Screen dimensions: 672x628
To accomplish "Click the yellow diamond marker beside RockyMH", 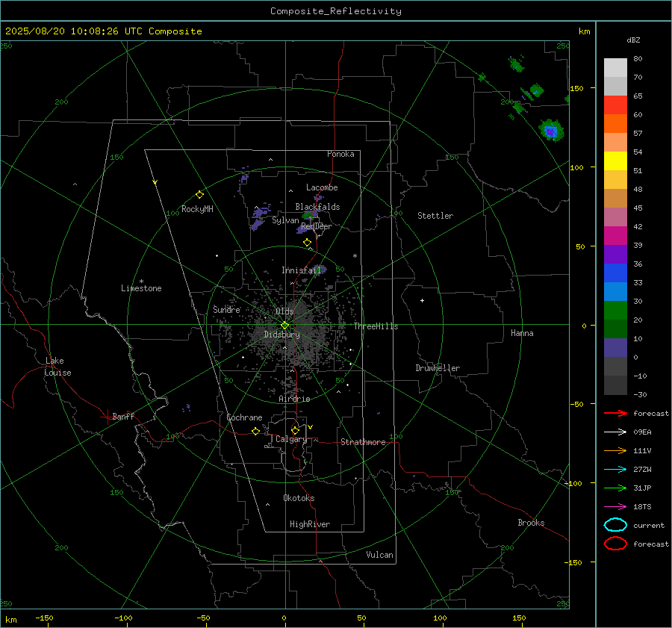I will [199, 195].
